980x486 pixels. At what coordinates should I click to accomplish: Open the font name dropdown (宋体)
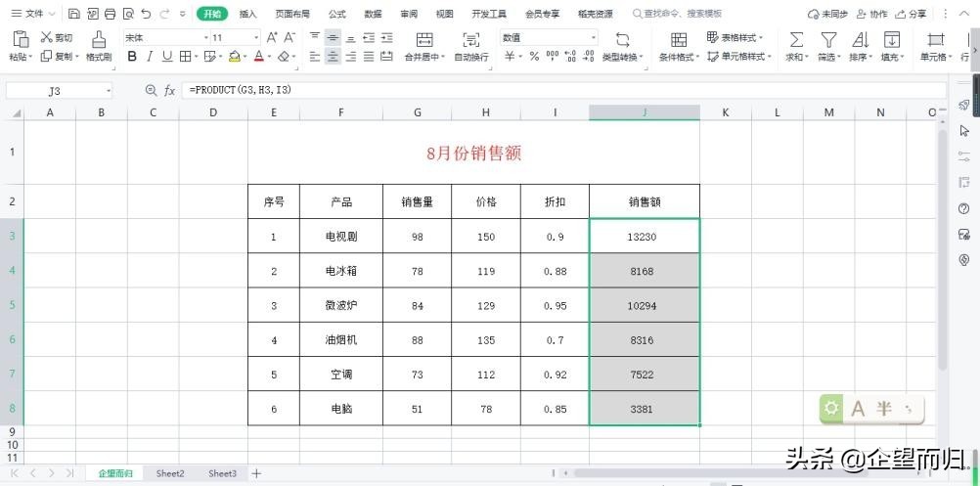[x=205, y=37]
